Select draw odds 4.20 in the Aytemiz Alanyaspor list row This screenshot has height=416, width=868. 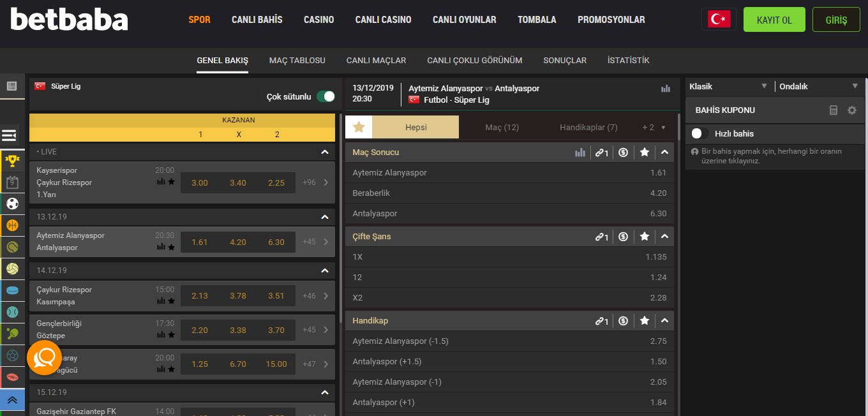(238, 242)
